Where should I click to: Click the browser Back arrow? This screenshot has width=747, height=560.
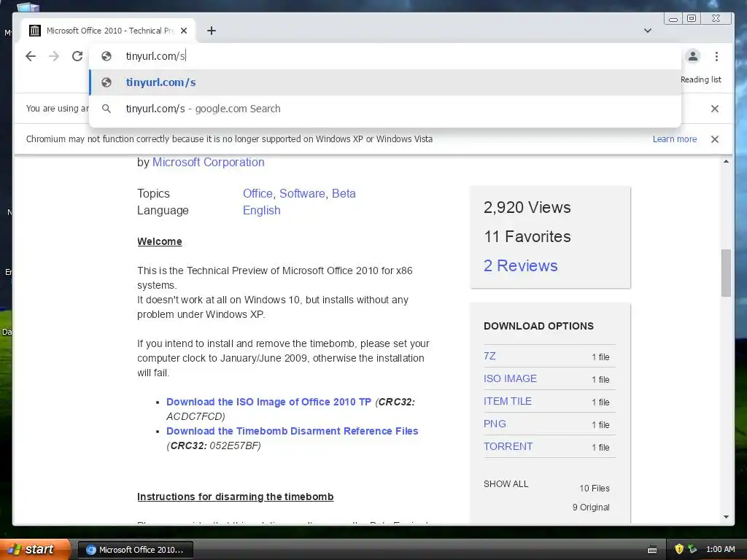pos(31,56)
